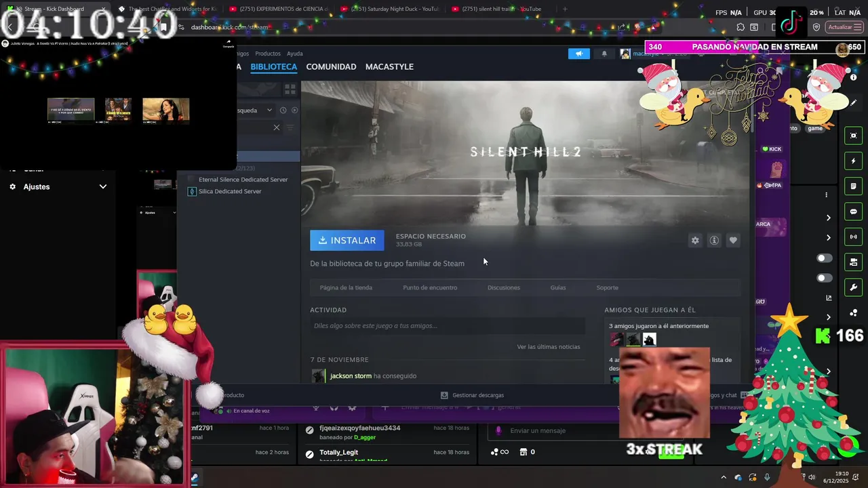Toggle the upper dashboard switch

click(825, 258)
